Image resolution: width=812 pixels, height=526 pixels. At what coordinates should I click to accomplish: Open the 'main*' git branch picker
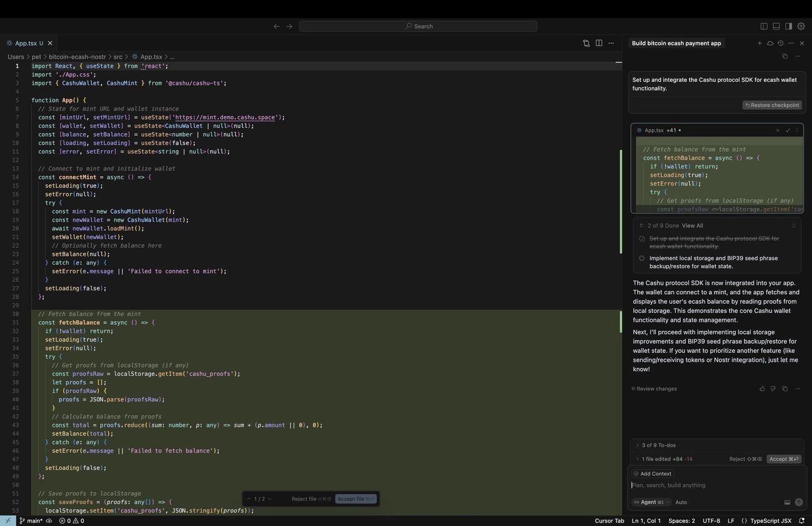[31, 521]
